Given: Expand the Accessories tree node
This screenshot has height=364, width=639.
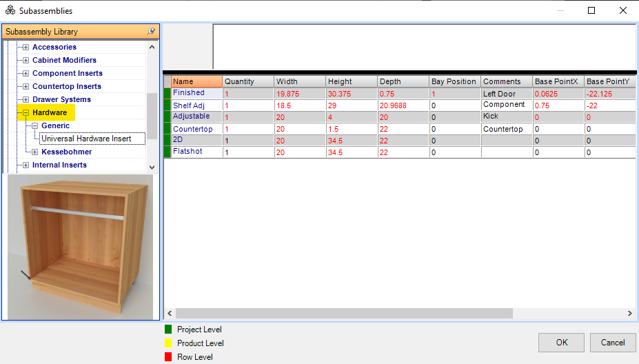Looking at the screenshot, I should tap(26, 48).
